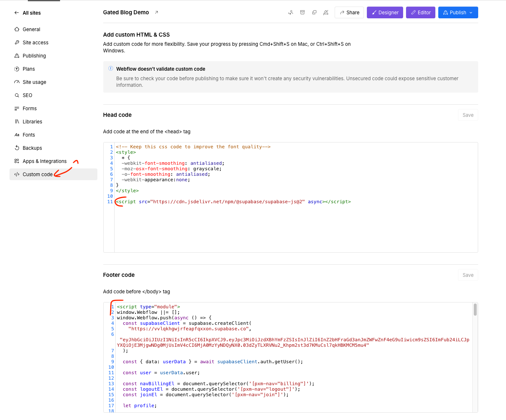Open site via arrow next to Gated Blog Demo

[x=156, y=12]
